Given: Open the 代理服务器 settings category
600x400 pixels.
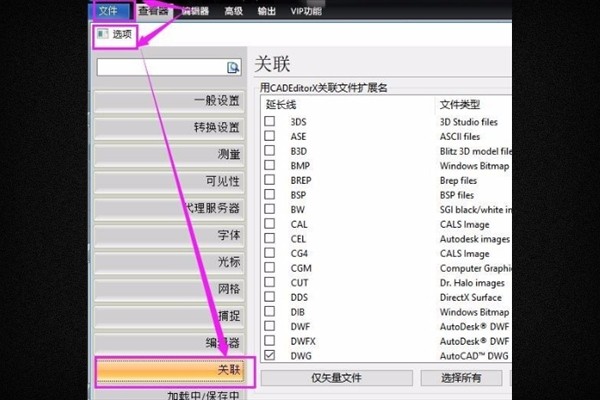Looking at the screenshot, I should [x=169, y=208].
